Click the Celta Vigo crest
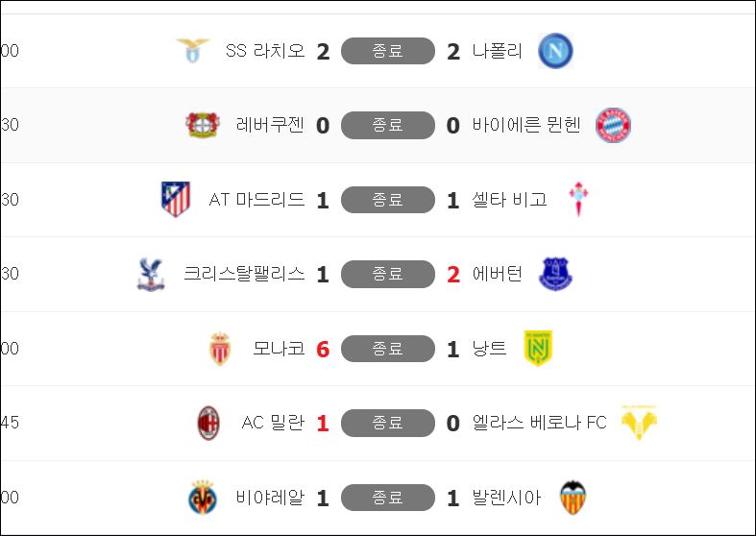 578,200
